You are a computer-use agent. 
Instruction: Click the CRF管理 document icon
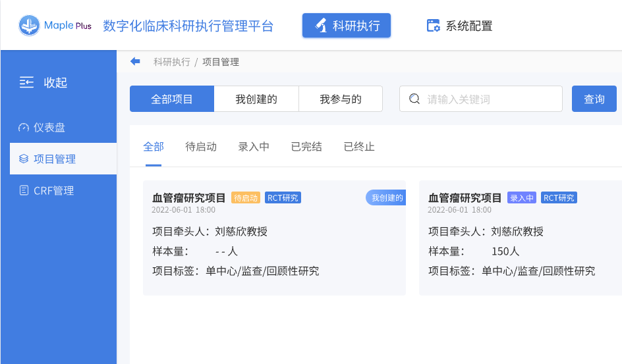[24, 191]
